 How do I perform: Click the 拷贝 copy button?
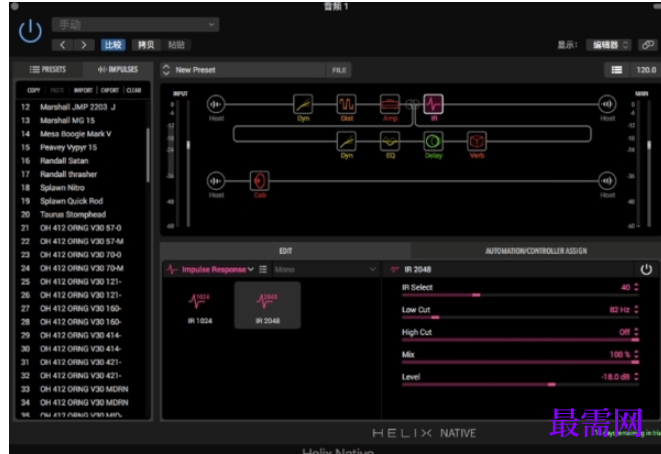[146, 45]
